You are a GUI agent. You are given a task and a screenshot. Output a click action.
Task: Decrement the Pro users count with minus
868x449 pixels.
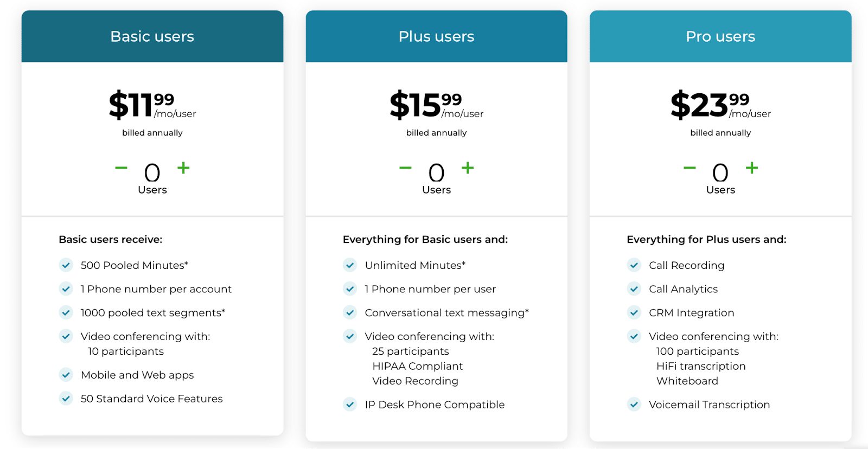689,168
